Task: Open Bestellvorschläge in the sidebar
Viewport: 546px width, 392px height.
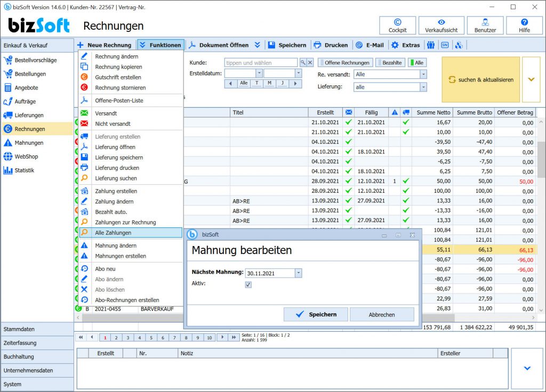Action: tap(36, 60)
